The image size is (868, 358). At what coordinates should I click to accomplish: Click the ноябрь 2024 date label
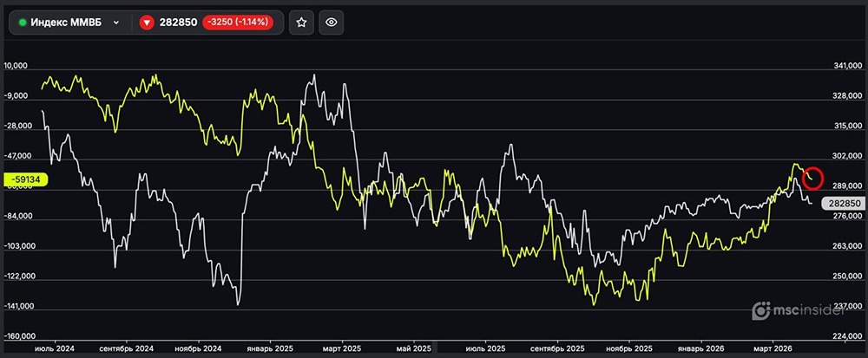198,349
